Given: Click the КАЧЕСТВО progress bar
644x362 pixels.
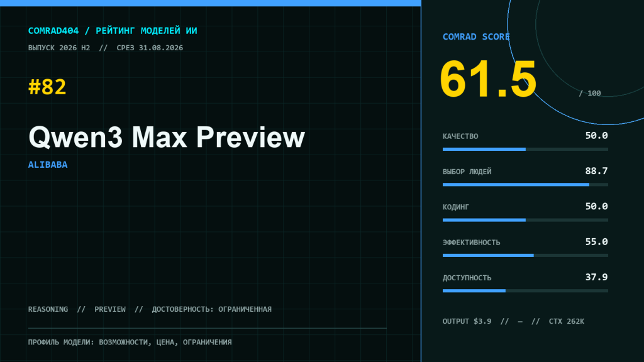Looking at the screenshot, I should coord(525,150).
